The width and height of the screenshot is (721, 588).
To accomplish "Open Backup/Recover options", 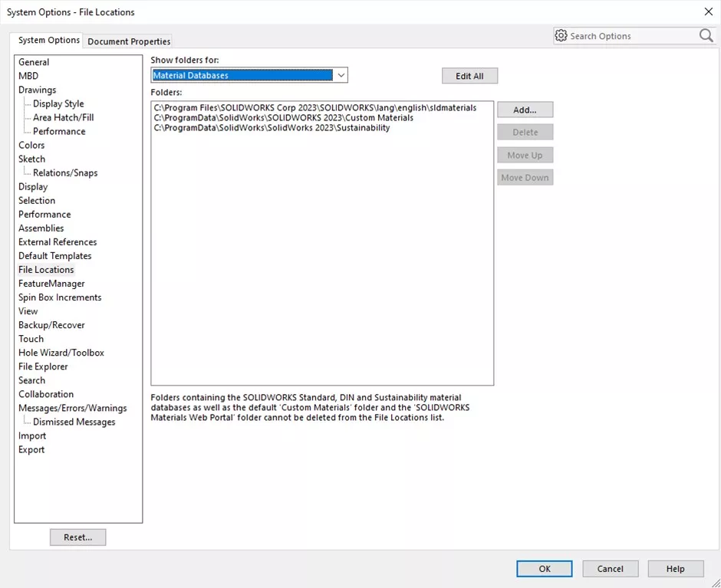I will tap(51, 324).
